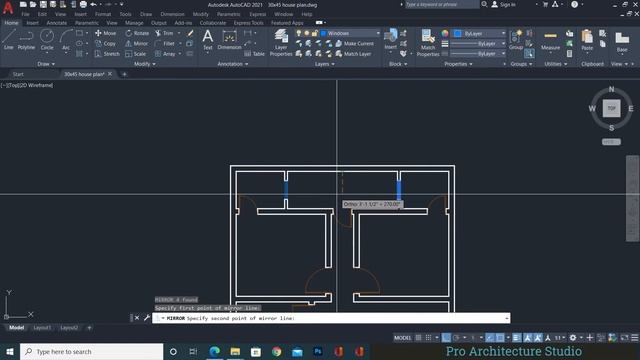Toggle object snap tracking
The height and width of the screenshot is (360, 640).
(490, 338)
